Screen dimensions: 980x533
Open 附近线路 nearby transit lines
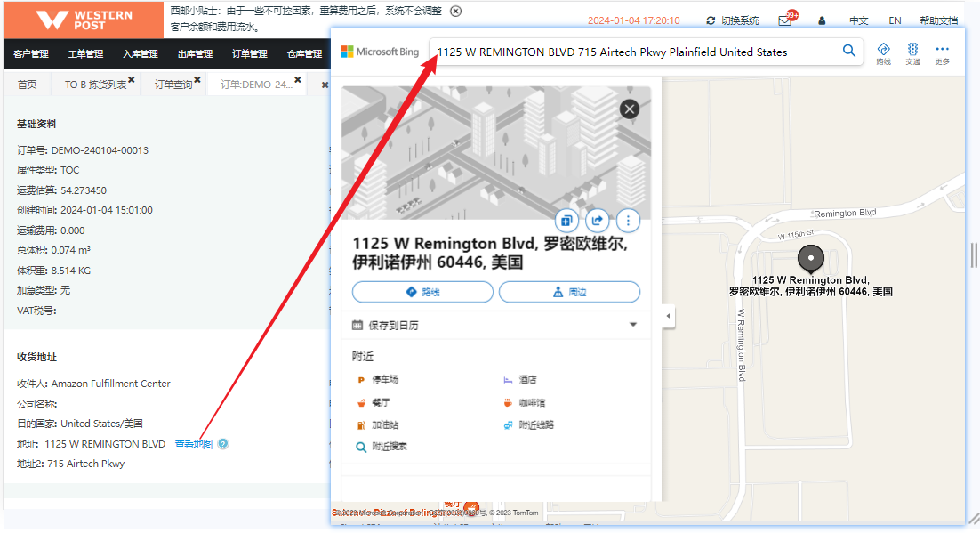[x=529, y=425]
